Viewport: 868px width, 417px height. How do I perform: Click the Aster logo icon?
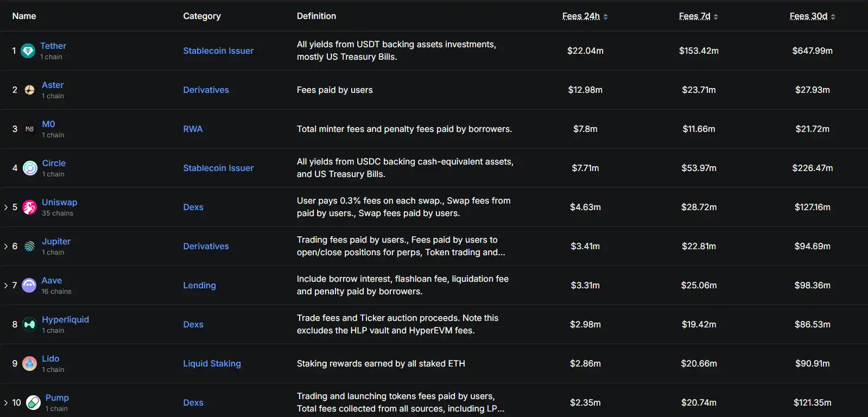click(30, 90)
